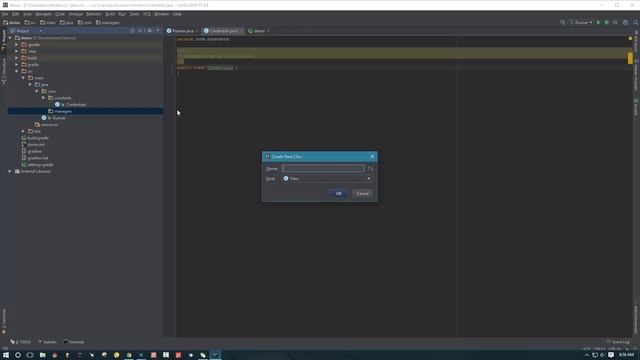Image resolution: width=640 pixels, height=360 pixels.
Task: Collapse the demo project root node
Action: pyautogui.click(x=10, y=38)
